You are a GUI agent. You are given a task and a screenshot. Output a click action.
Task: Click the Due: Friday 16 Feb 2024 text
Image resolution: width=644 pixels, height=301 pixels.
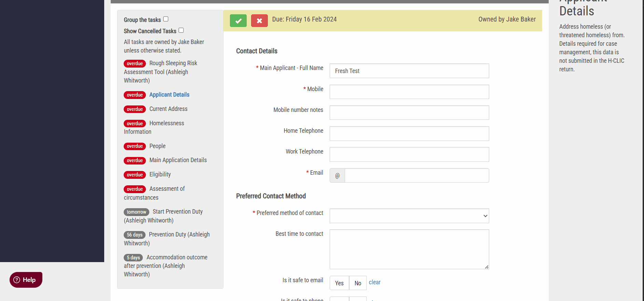304,19
